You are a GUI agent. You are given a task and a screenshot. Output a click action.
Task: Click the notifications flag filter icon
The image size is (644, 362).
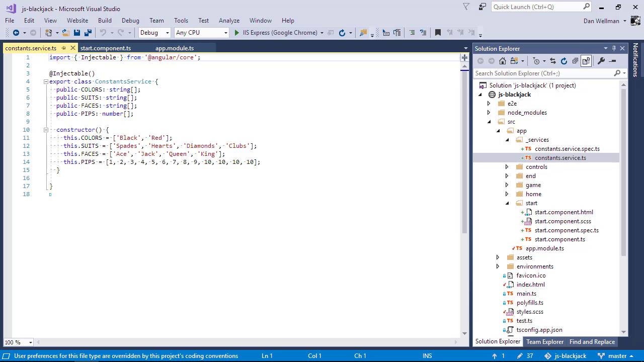pos(466,7)
